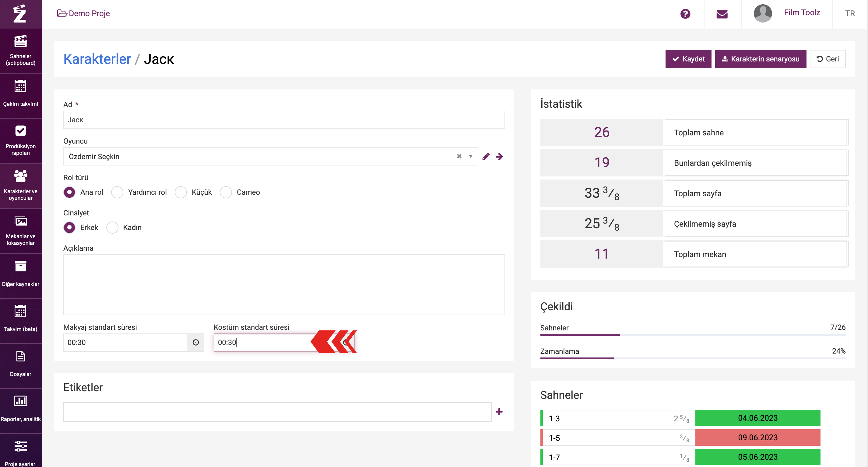Click the Film Toolz logo icon
Image resolution: width=868 pixels, height=467 pixels.
click(x=20, y=14)
